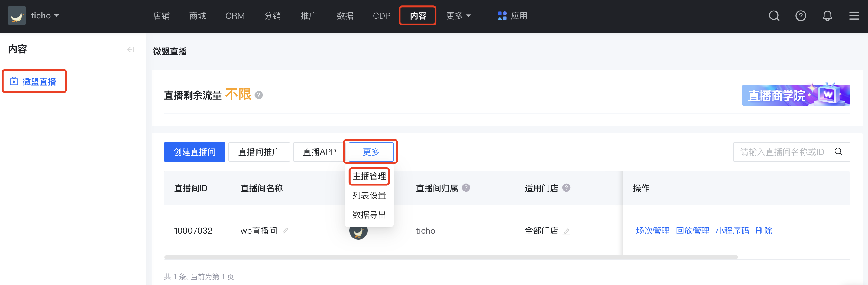Click the 直播商学院 banner
Screen dimensions: 868x285
[795, 94]
